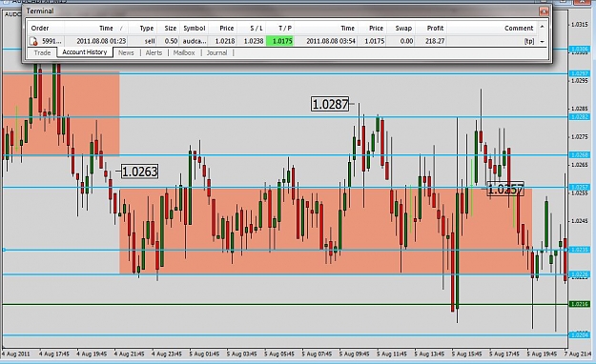Viewport: 596px width, 364px height.
Task: Click the '5 Aug 15:45' time axis label
Action: coord(466,354)
